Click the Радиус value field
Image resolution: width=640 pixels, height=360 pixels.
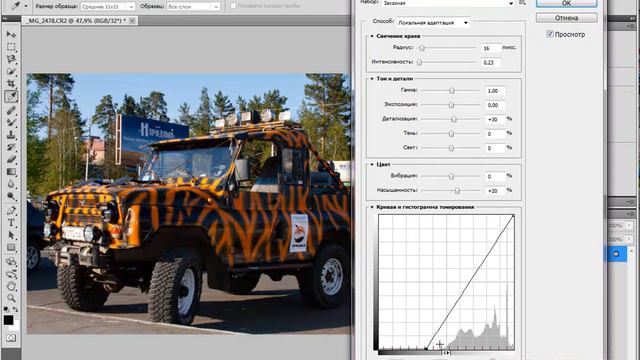point(491,48)
